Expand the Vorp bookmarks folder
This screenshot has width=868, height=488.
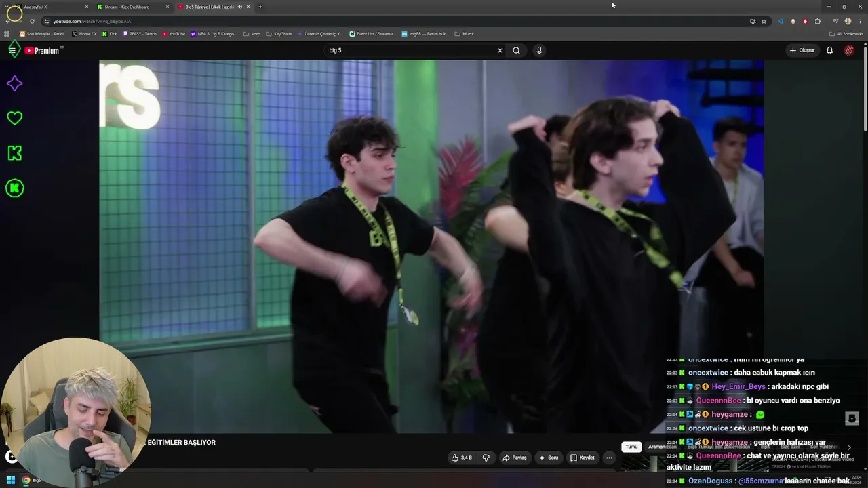(252, 34)
